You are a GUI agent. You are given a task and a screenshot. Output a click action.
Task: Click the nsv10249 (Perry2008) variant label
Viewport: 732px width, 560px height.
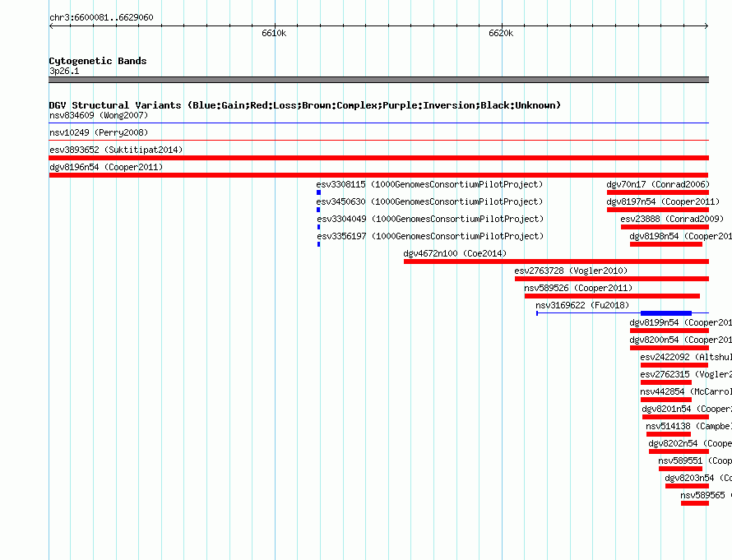tap(99, 132)
